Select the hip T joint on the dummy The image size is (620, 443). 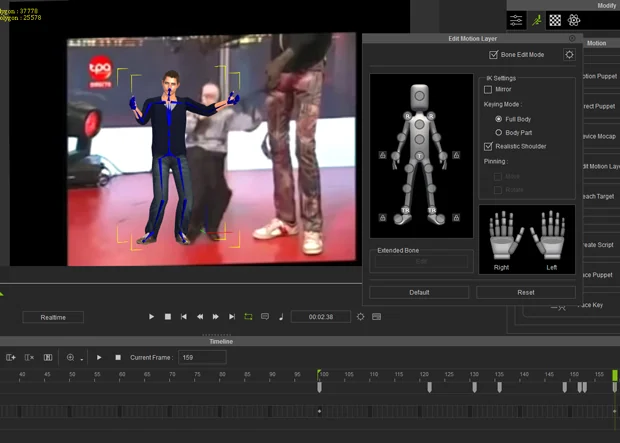pyautogui.click(x=420, y=156)
